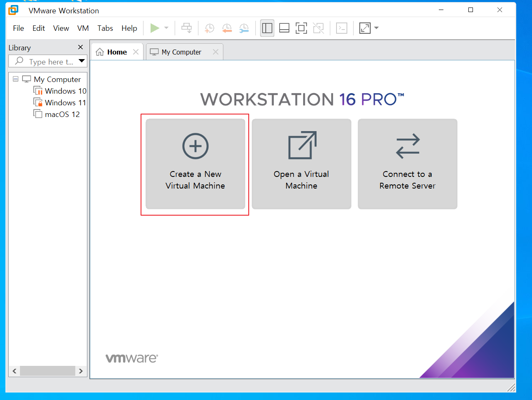Click the My Computer monitor tree icon

[27, 79]
